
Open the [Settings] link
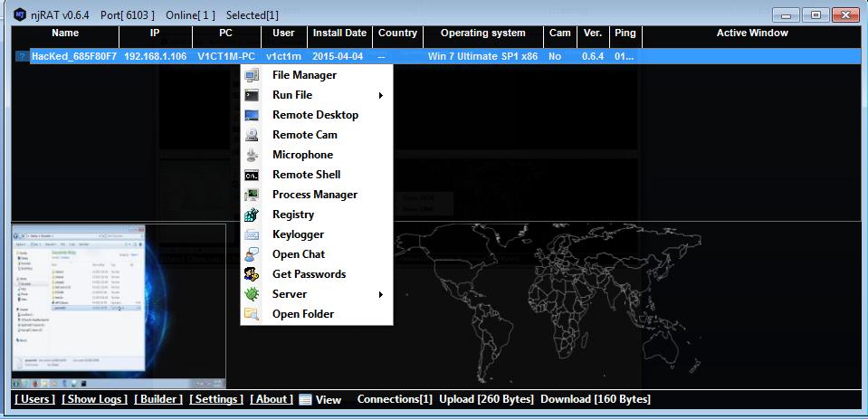216,399
